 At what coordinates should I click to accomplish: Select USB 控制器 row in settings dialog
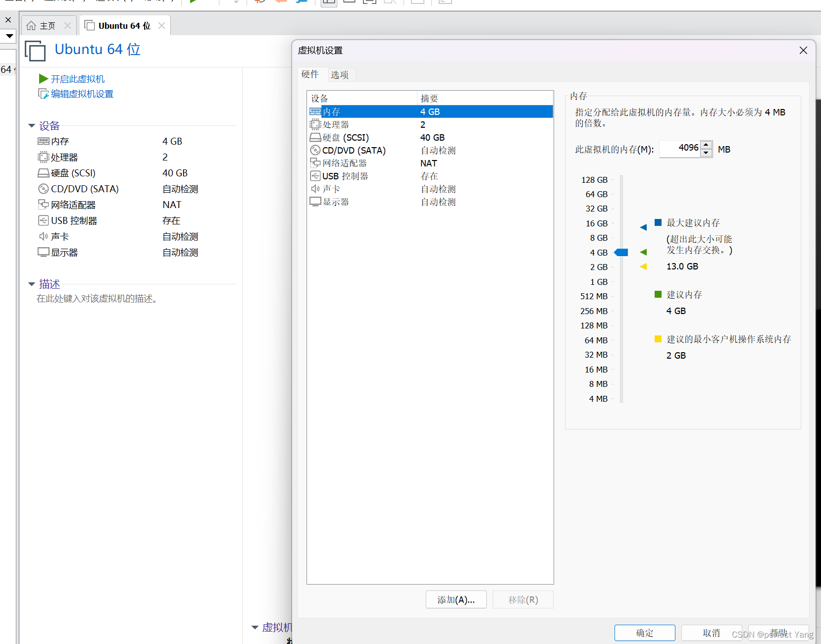tap(430, 176)
